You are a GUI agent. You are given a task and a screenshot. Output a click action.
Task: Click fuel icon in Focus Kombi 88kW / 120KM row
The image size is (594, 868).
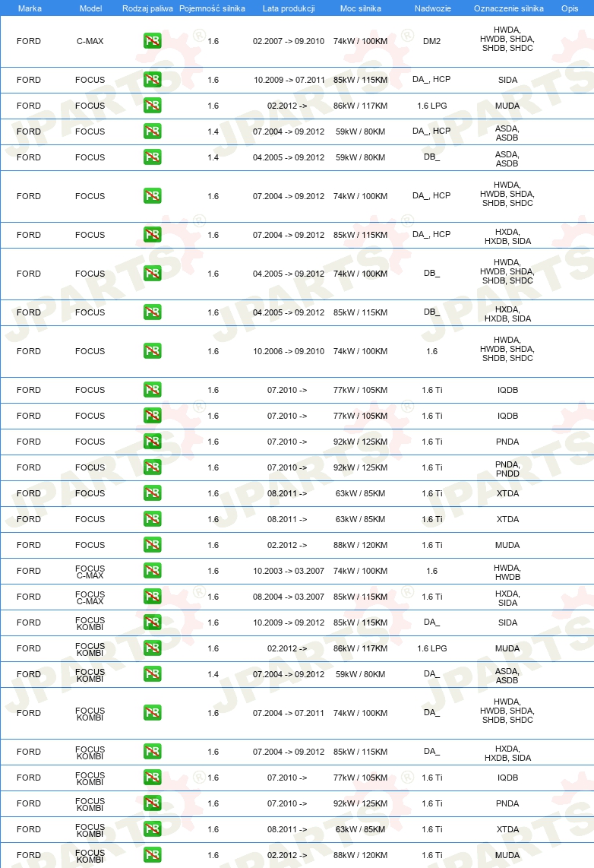(x=152, y=855)
